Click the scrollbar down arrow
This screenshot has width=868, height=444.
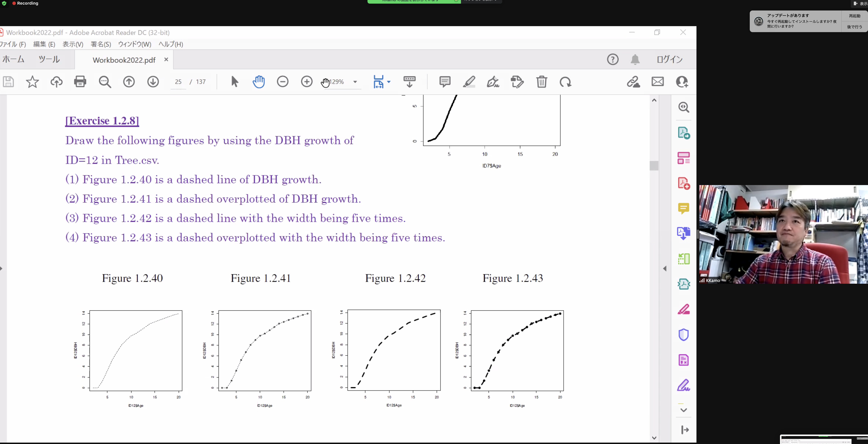tap(654, 438)
